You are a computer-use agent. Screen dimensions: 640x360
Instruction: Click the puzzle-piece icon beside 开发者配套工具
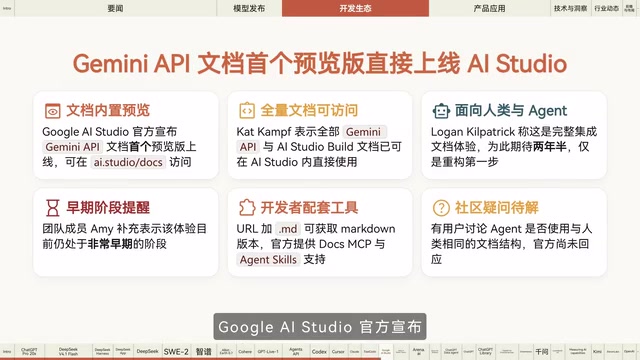(x=247, y=208)
